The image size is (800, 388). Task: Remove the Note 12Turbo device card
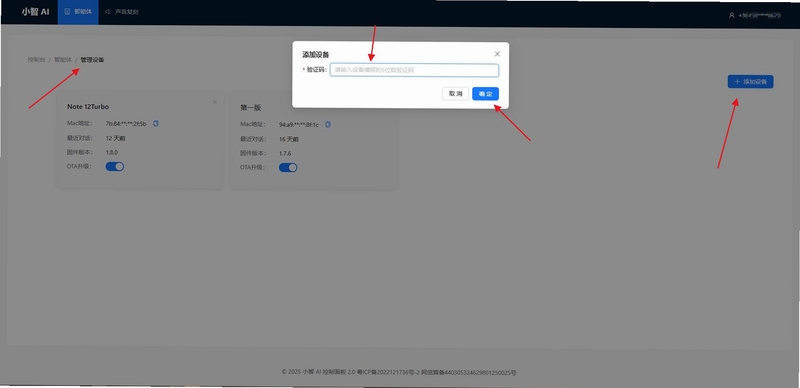coord(215,102)
